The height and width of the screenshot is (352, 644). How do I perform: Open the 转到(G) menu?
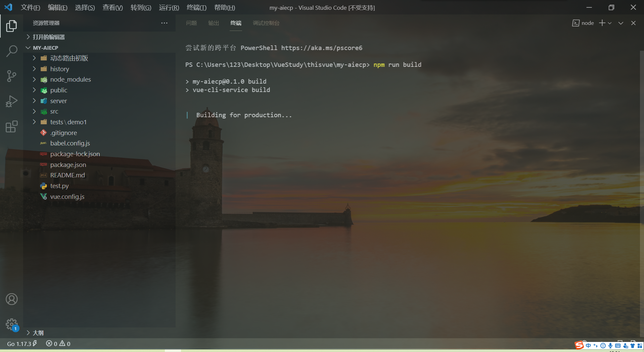[x=141, y=7]
